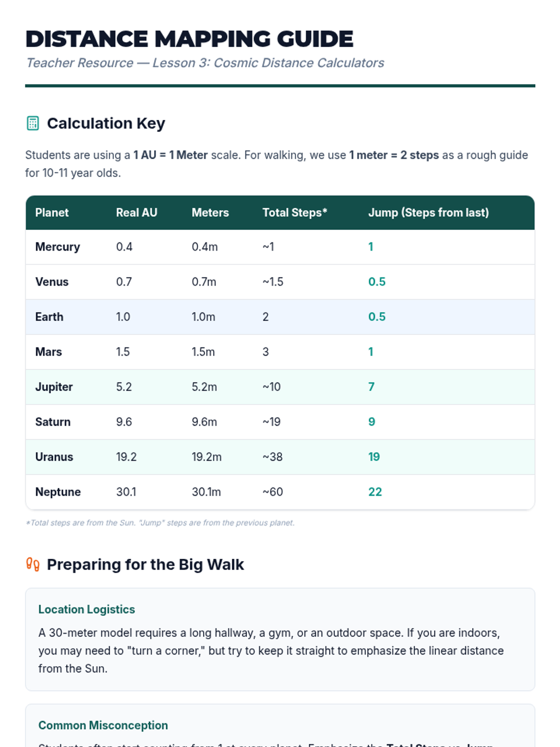Click the Jump (Steps from last) header

(428, 213)
